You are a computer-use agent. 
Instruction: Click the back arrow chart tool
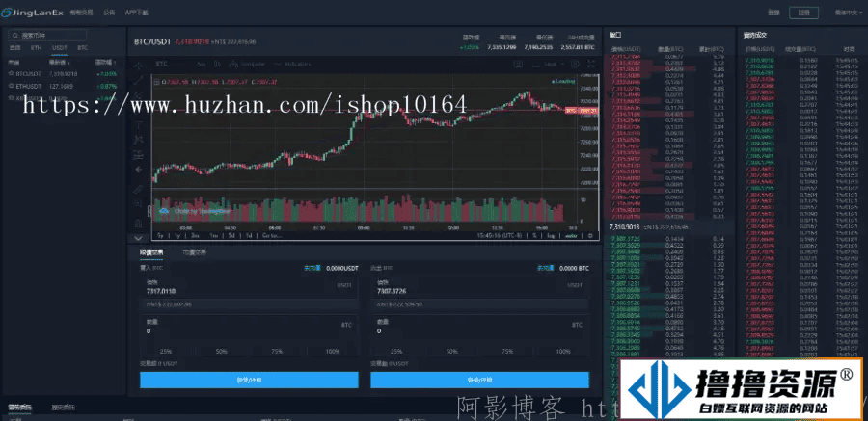(x=138, y=170)
